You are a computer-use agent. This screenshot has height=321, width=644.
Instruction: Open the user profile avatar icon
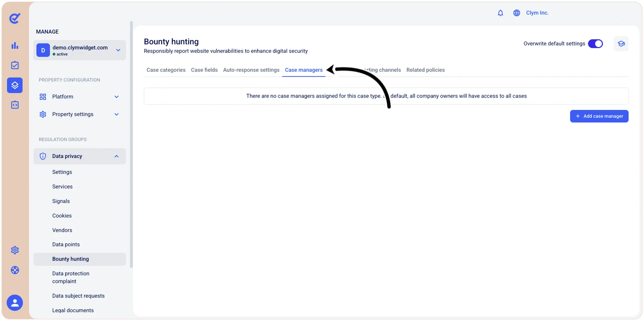[15, 303]
